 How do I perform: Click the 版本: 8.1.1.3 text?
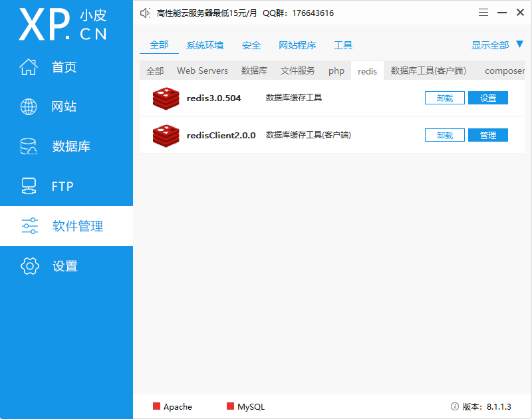(487, 406)
